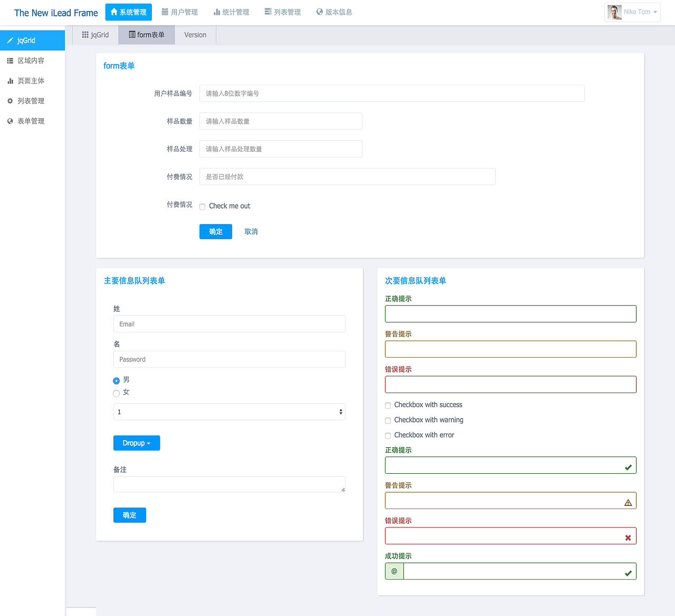The width and height of the screenshot is (675, 616).
Task: Focus the Email input field
Action: (x=229, y=324)
